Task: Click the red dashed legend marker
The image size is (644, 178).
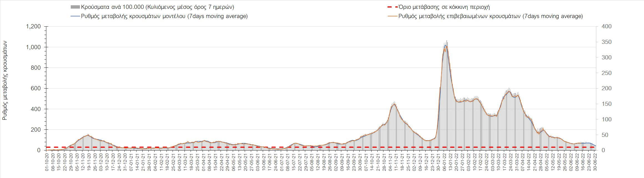Action: (392, 7)
